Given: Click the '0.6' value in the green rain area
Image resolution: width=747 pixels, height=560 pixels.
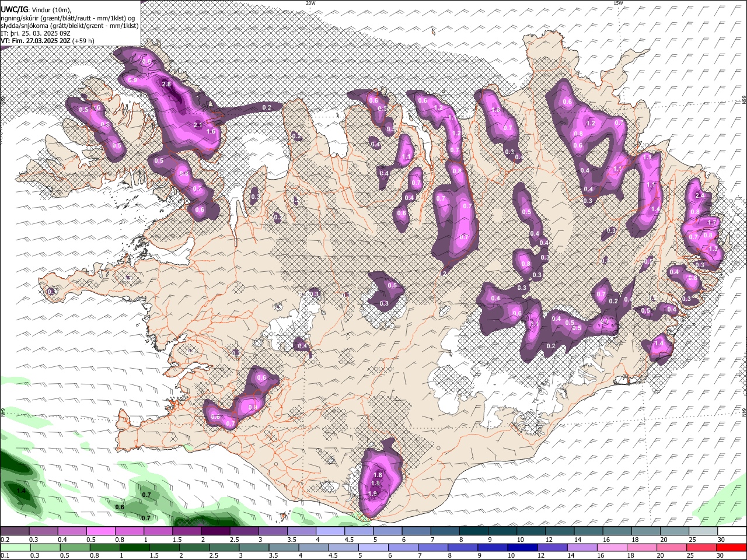Looking at the screenshot, I should coord(120,507).
